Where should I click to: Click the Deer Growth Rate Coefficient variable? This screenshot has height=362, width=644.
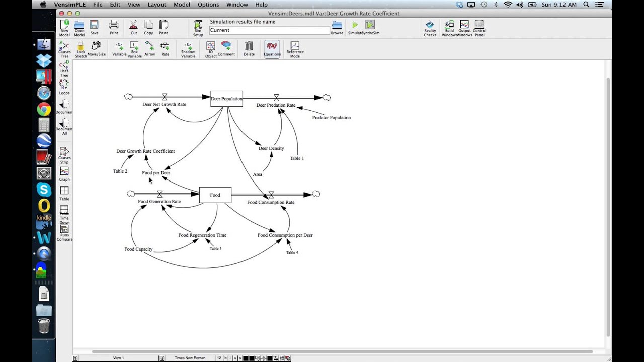tap(145, 151)
